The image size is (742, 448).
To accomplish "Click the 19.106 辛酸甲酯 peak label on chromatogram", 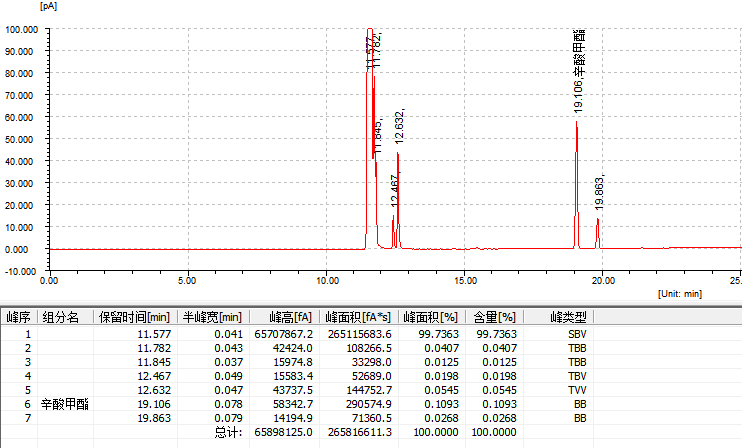I will [x=579, y=70].
